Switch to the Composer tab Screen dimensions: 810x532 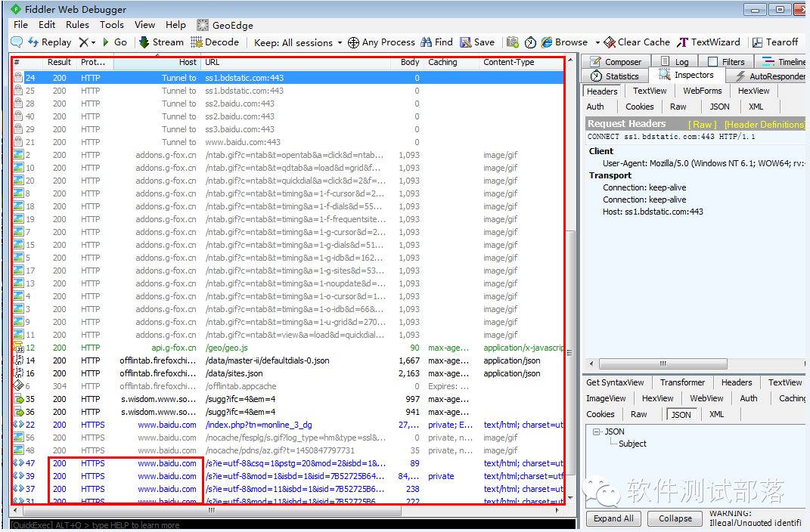616,62
